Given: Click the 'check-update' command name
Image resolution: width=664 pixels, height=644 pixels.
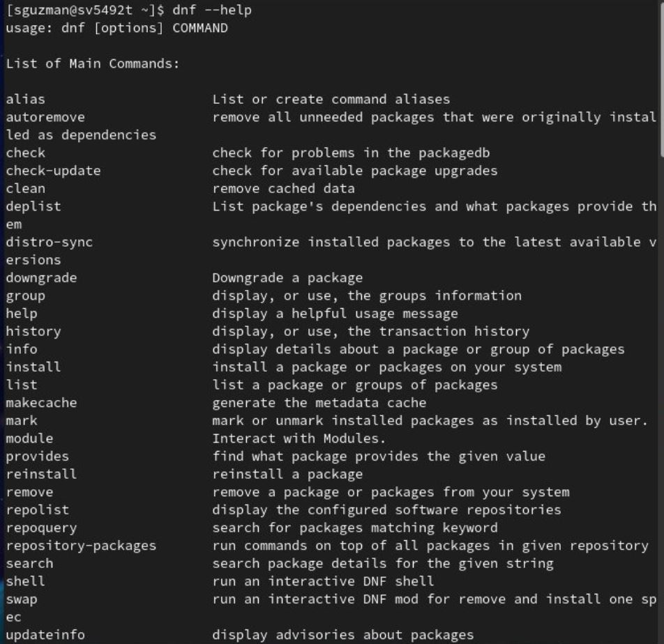Looking at the screenshot, I should coord(53,171).
